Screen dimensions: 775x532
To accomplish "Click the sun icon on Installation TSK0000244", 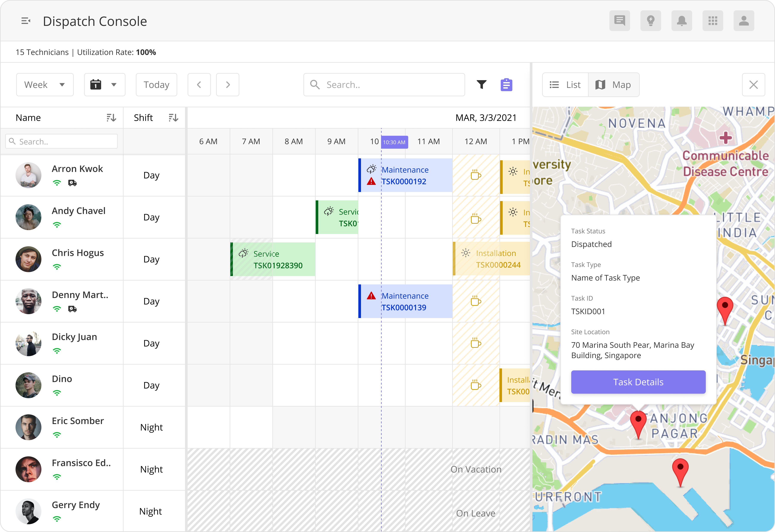I will tap(466, 253).
